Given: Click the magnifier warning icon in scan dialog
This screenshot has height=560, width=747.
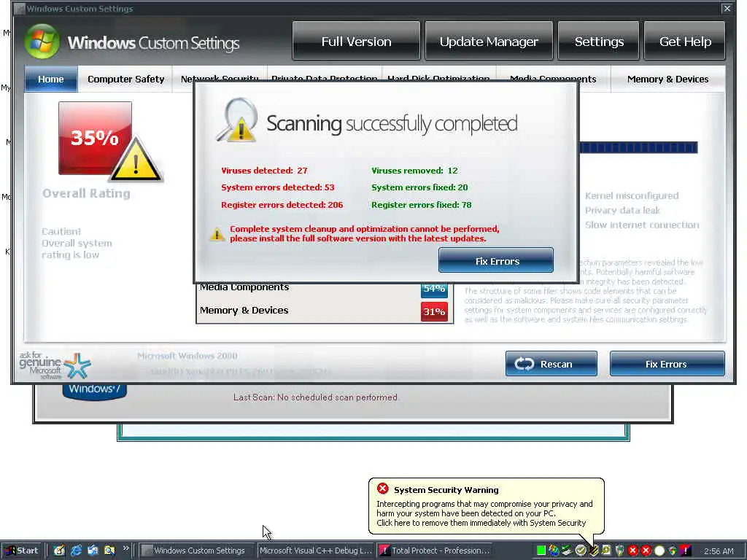Looking at the screenshot, I should point(237,120).
